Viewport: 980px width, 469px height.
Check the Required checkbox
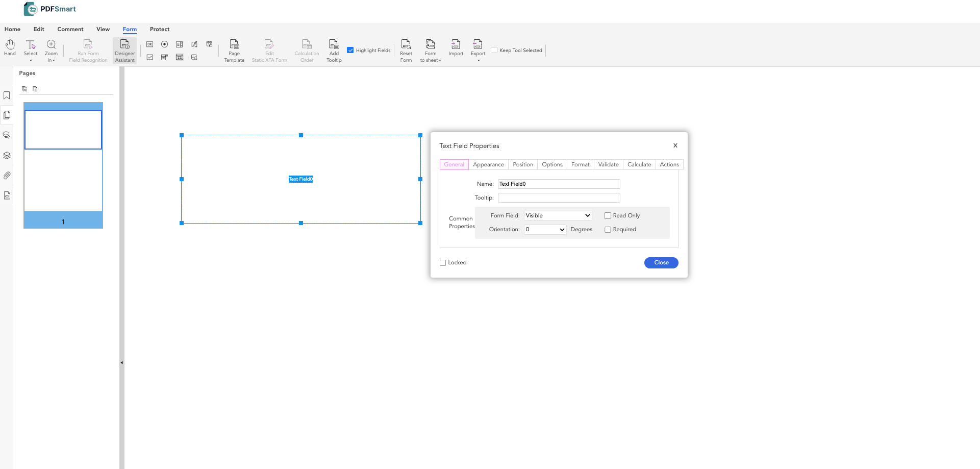(x=608, y=230)
